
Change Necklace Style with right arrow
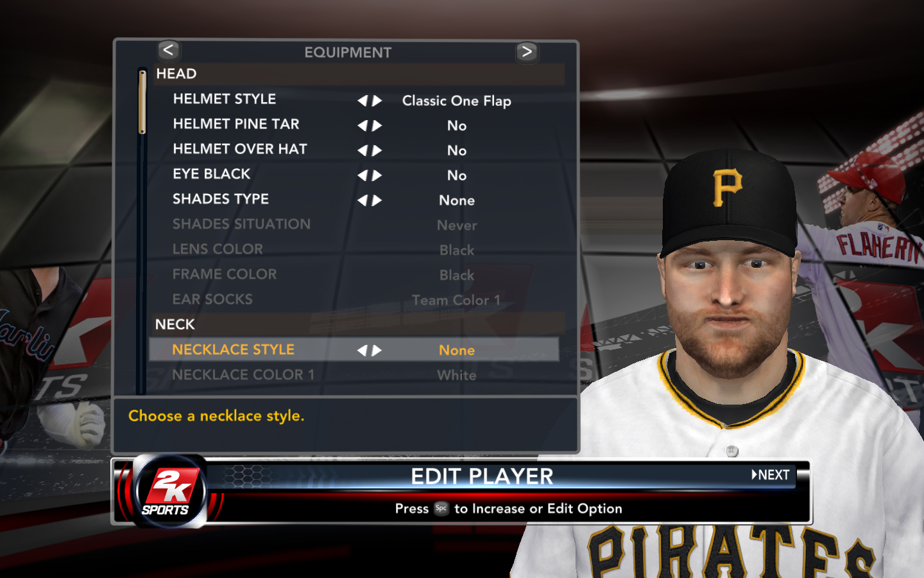click(377, 350)
